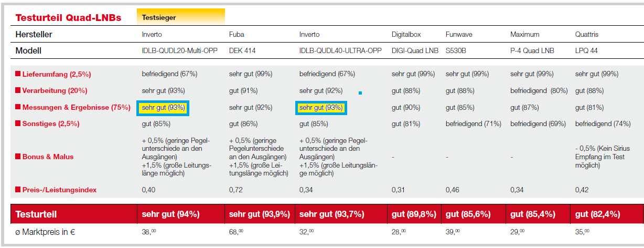Click Digitalbox Messungen value 'gut (90%)'
This screenshot has height=248, width=644.
pyautogui.click(x=406, y=108)
